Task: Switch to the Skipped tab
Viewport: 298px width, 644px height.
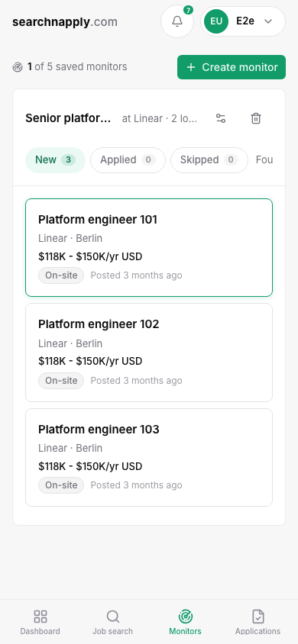Action: point(209,159)
